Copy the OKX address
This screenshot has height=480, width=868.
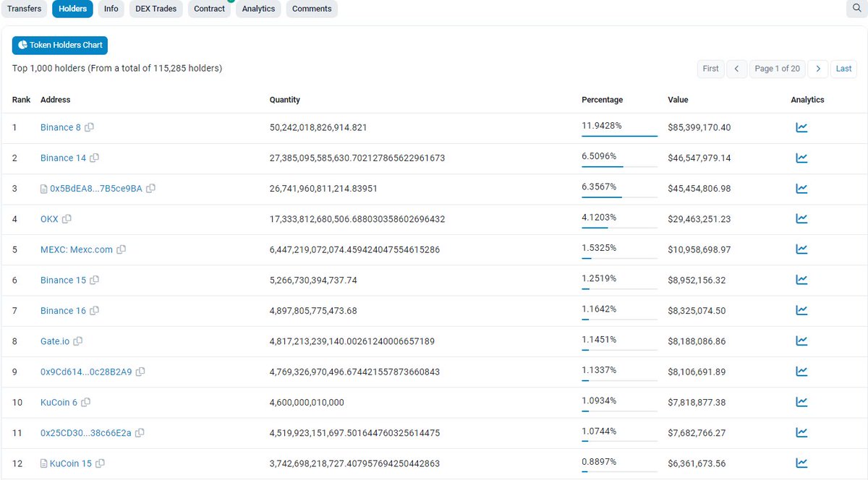[67, 219]
